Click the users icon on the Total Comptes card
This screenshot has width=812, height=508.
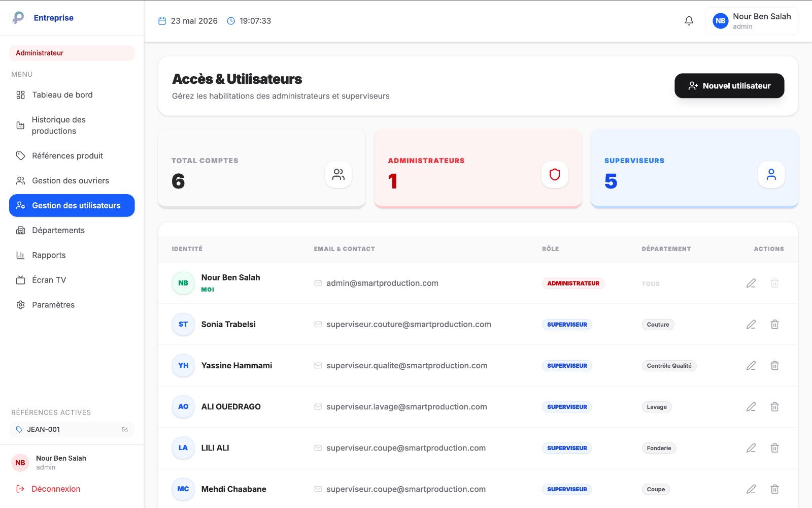(x=338, y=175)
